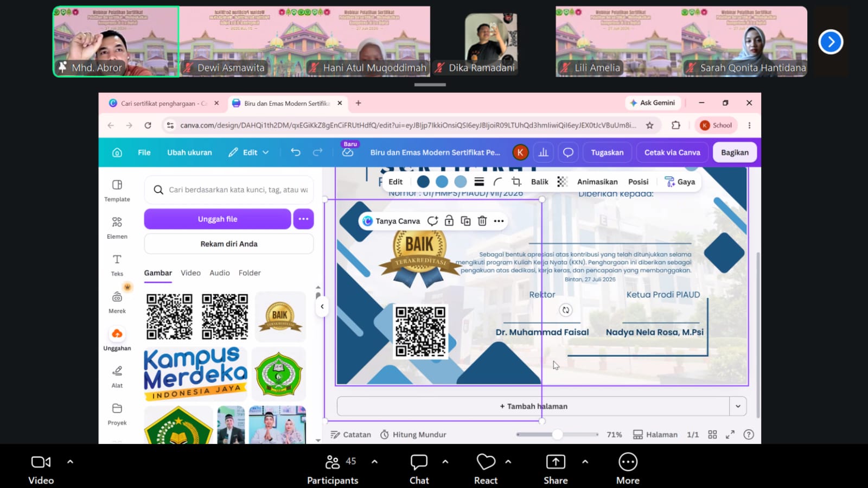Open Canva home icon
The height and width of the screenshot is (488, 868).
click(x=117, y=153)
